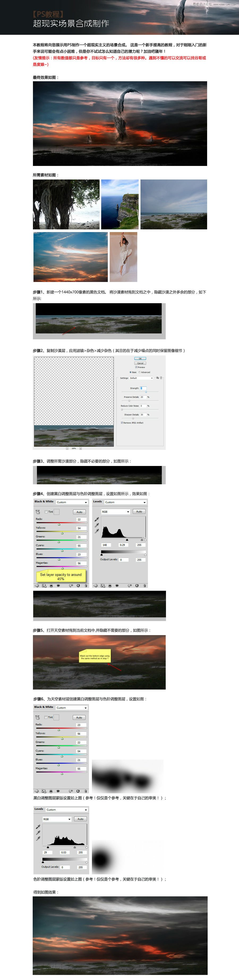
Task: Select Basic radio button in Reduce Noise
Action: tap(131, 372)
